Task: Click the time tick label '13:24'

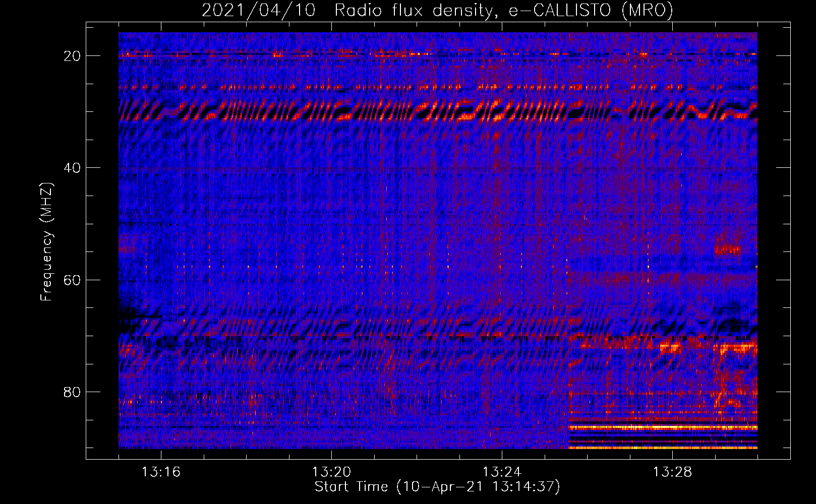Action: pyautogui.click(x=502, y=472)
